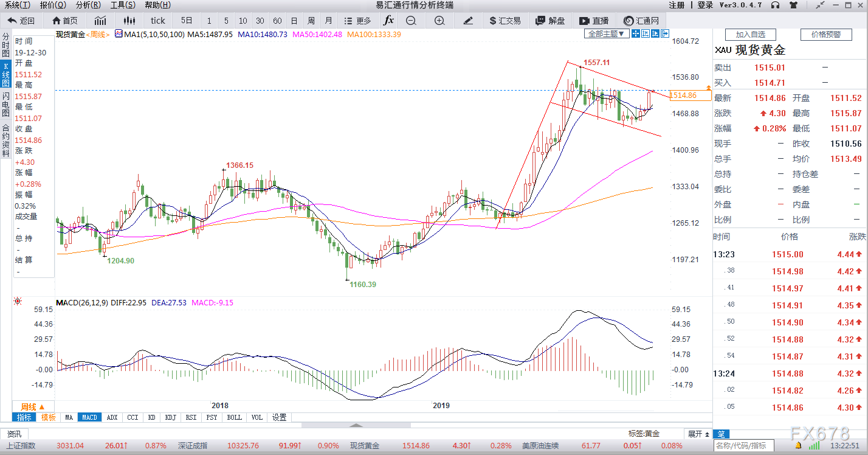This screenshot has width=868, height=455.
Task: Click the signal strength bars icon
Action: (813, 447)
